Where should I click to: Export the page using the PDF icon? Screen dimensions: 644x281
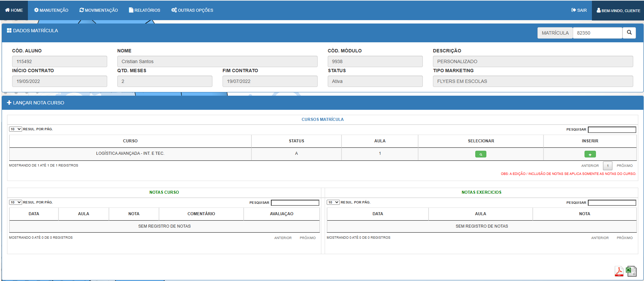tap(619, 271)
